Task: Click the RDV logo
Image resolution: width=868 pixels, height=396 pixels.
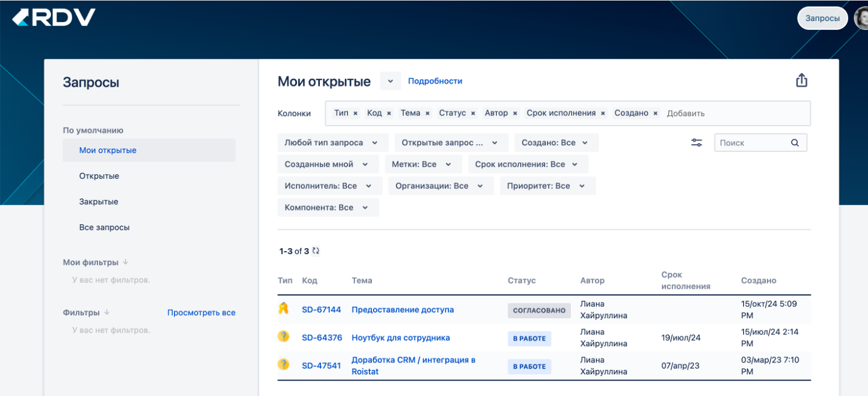Action: pyautogui.click(x=53, y=17)
